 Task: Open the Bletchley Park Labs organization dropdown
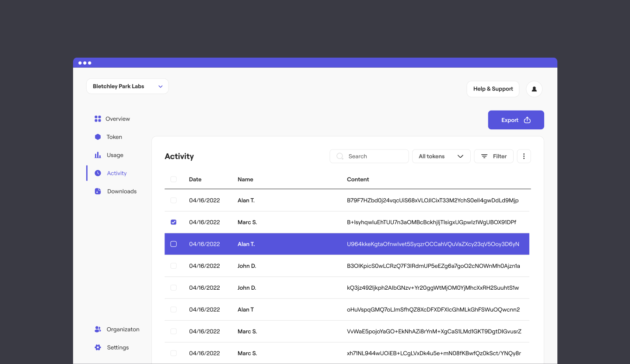(x=127, y=87)
